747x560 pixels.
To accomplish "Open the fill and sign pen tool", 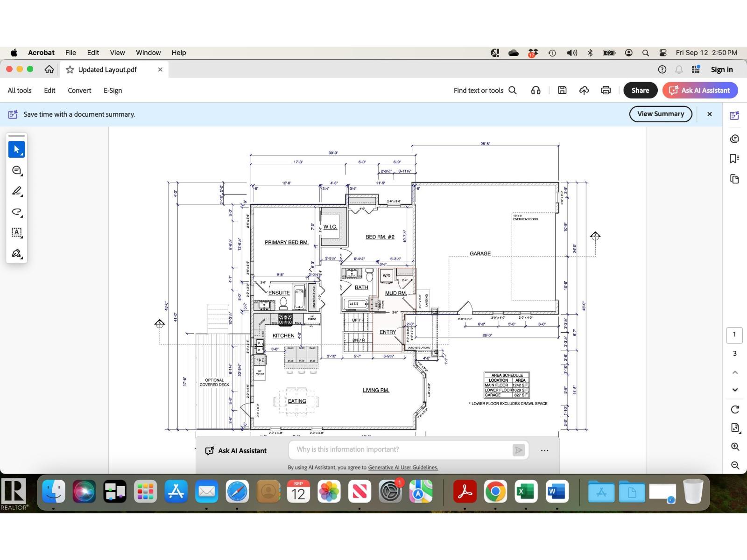I will (x=16, y=253).
